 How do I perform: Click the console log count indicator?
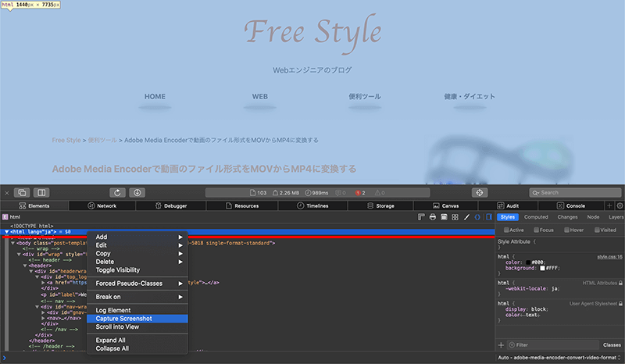pos(341,193)
